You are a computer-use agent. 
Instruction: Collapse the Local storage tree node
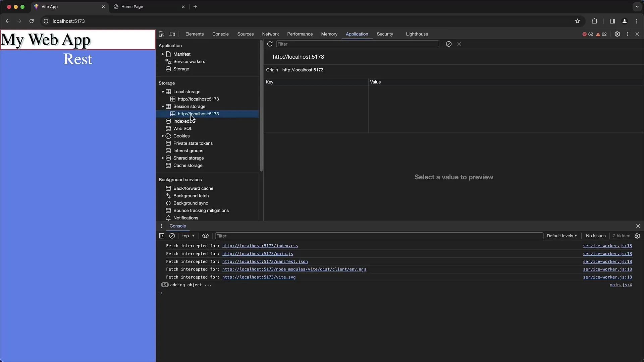(163, 92)
